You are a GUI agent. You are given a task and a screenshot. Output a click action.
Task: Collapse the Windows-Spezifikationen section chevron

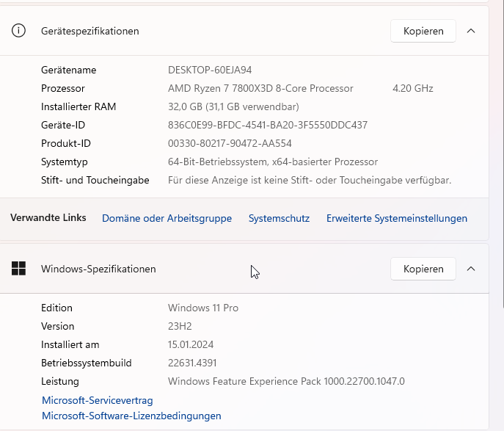click(x=471, y=269)
